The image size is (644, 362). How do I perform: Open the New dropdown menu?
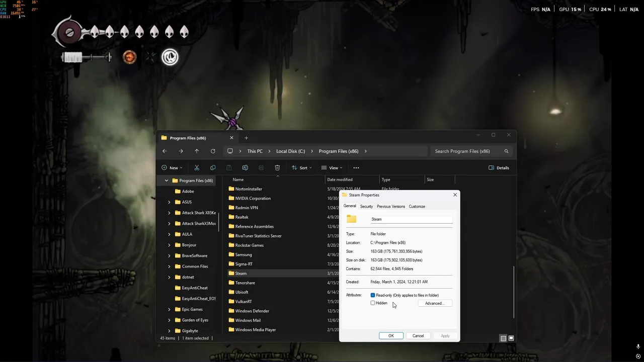click(172, 168)
